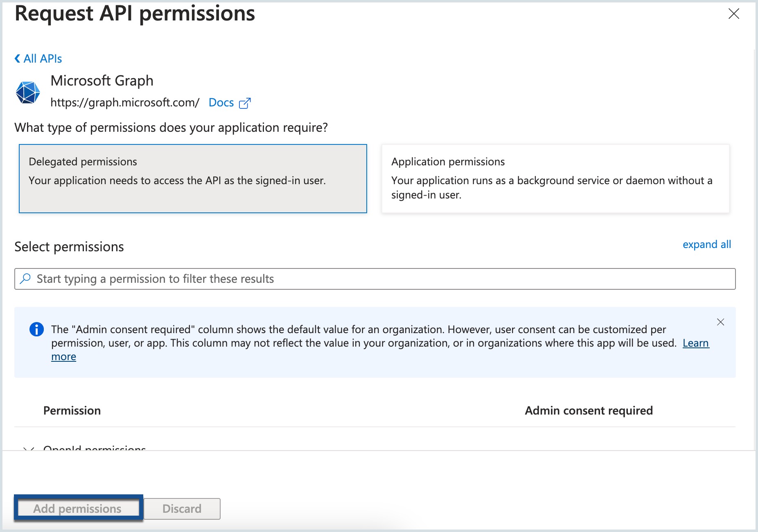This screenshot has width=758, height=532.
Task: Select the Delegated permissions card
Action: click(193, 178)
